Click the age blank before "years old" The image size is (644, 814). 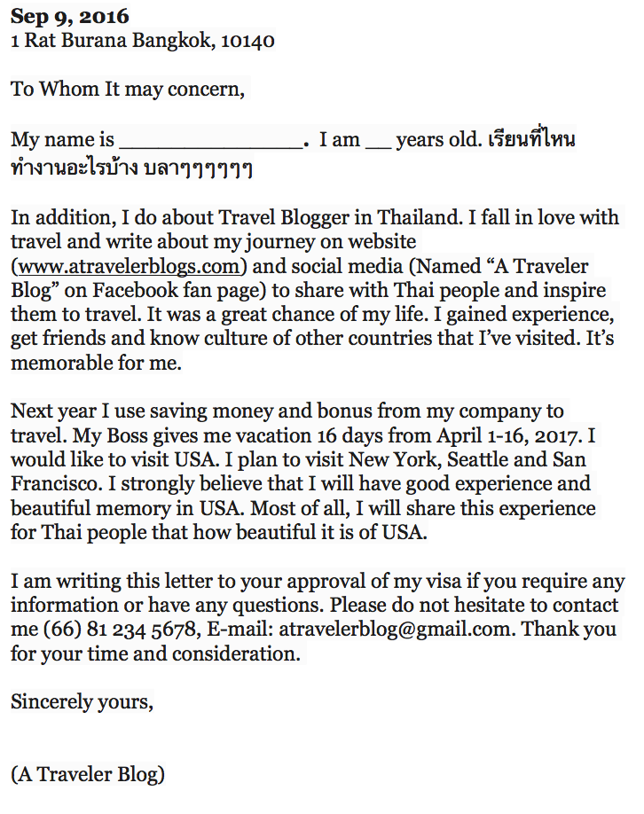pos(377,141)
